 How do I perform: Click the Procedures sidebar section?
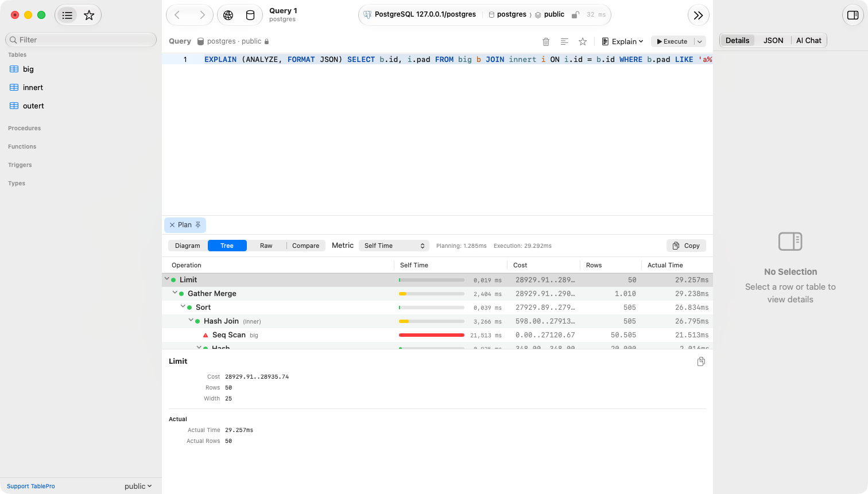pyautogui.click(x=25, y=128)
